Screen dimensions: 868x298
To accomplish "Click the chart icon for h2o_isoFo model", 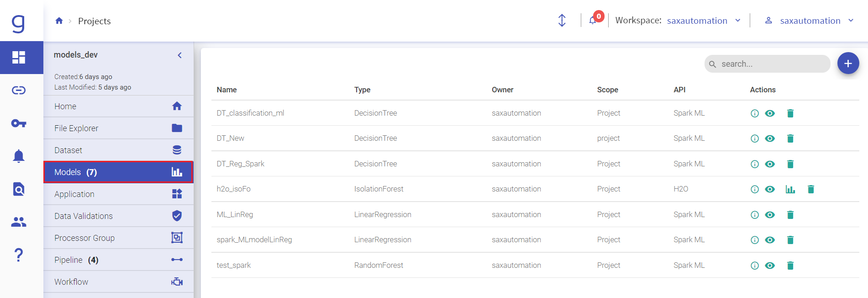I will pos(790,189).
